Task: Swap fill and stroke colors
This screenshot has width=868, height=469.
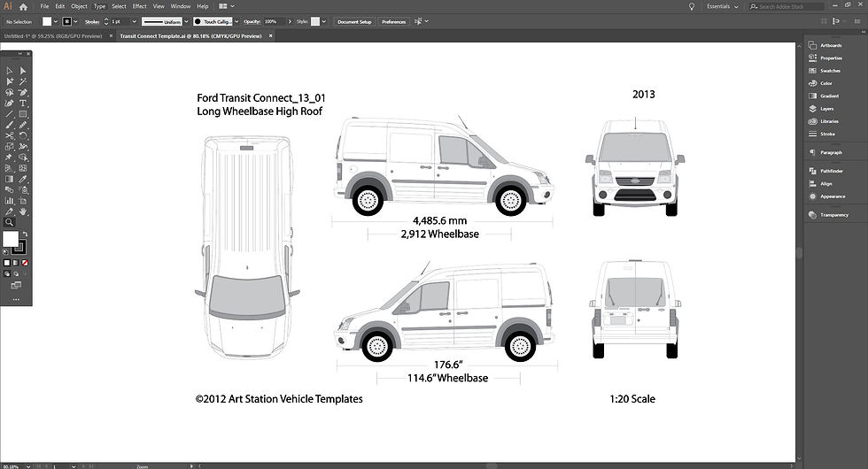Action: click(25, 234)
